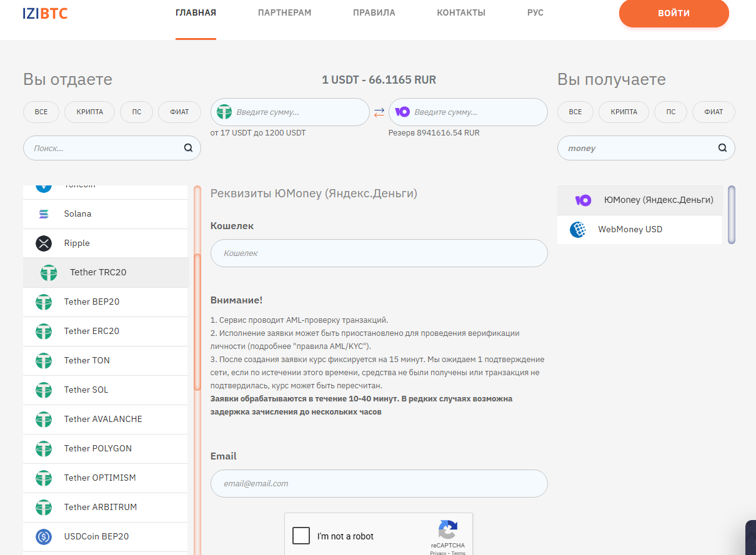This screenshot has width=756, height=555.
Task: Open the ПАРТНЕРАМ menu item
Action: pos(284,12)
